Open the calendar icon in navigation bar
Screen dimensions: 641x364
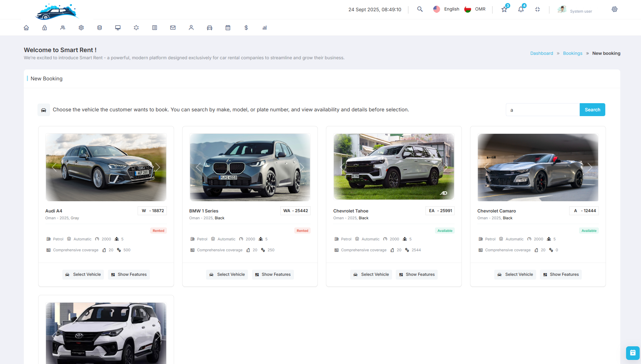tap(228, 28)
